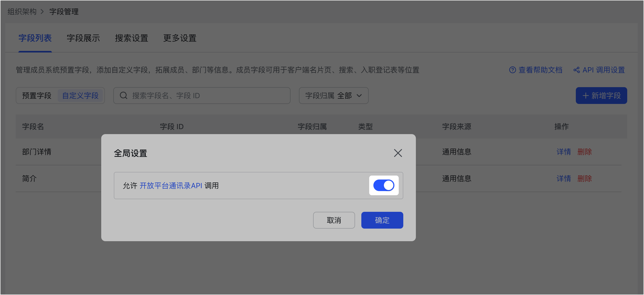Screen dimensions: 644x295
Task: Click the 取消 button
Action: [x=334, y=220]
